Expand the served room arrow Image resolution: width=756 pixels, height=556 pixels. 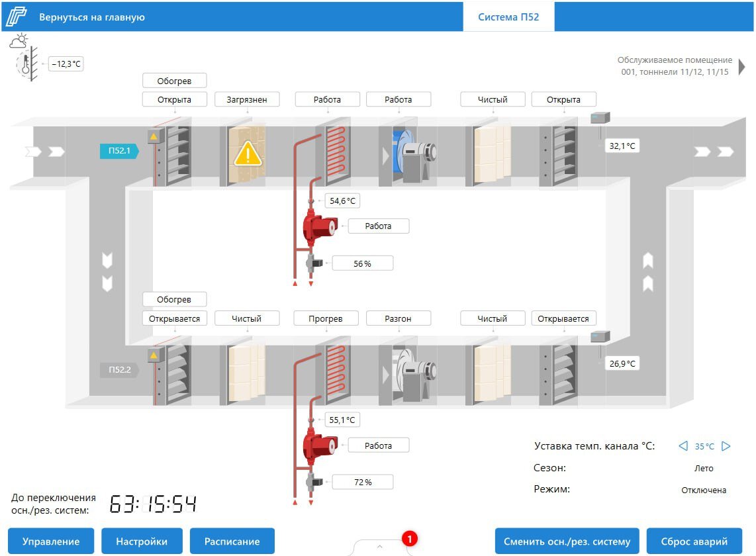click(742, 66)
